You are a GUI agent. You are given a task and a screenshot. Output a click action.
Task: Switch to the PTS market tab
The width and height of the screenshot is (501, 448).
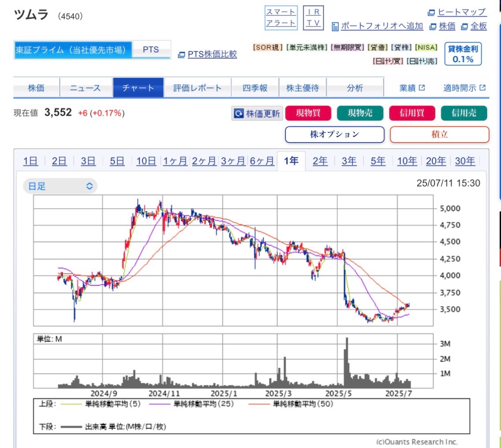coord(151,49)
